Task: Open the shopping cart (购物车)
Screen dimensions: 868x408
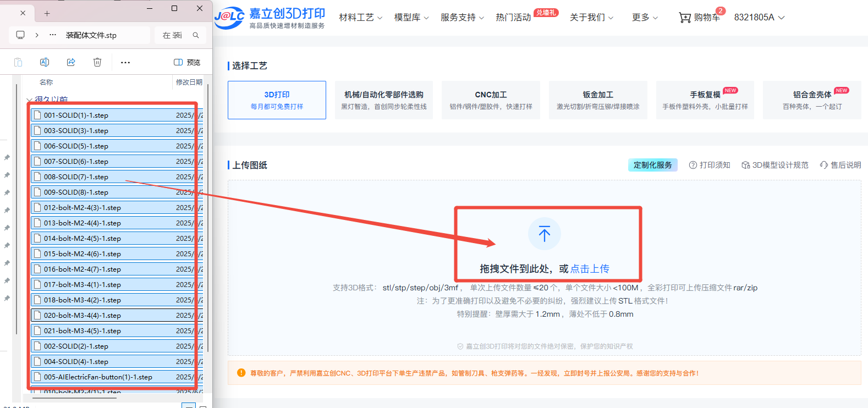Action: (x=700, y=18)
